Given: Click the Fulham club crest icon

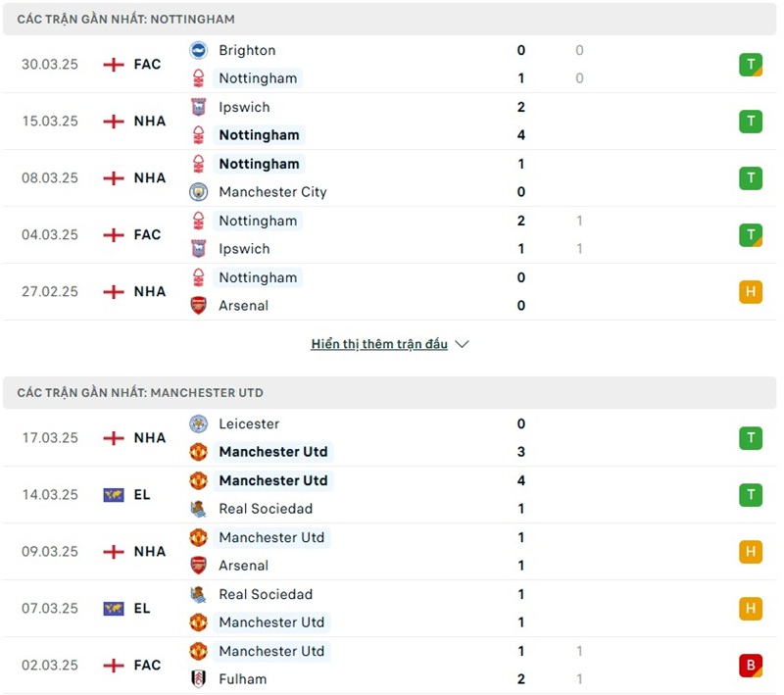Looking at the screenshot, I should (199, 678).
